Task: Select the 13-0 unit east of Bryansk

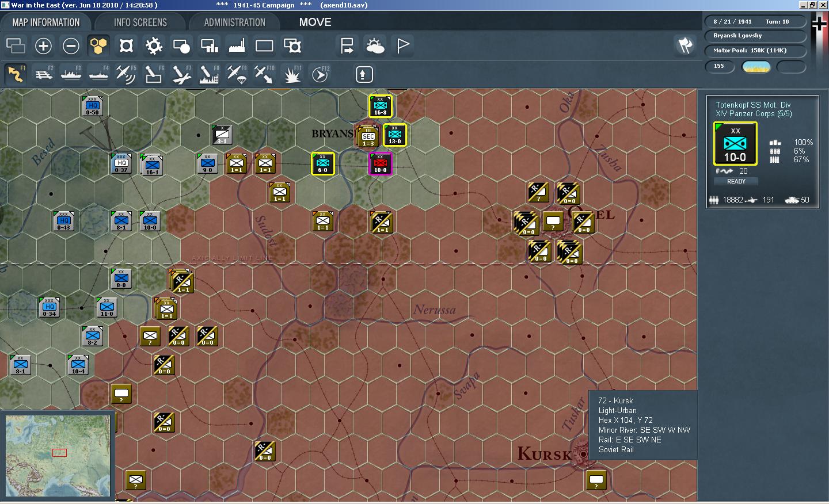Action: (x=395, y=135)
